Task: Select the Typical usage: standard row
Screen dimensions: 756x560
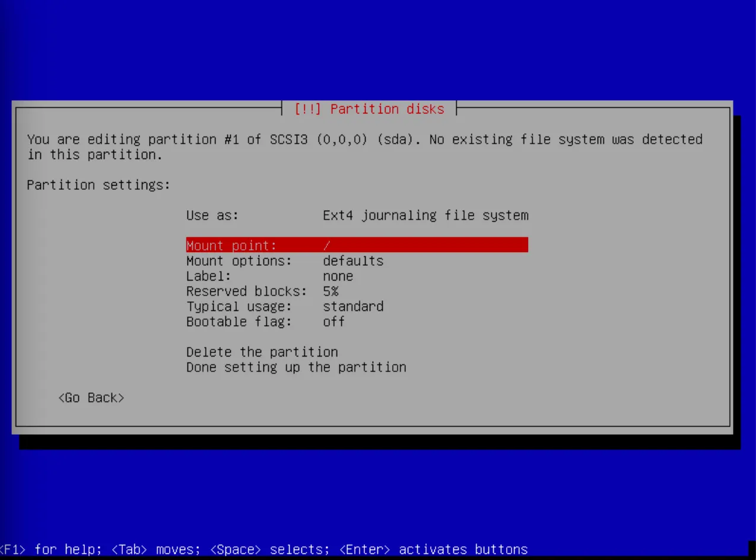Action: [x=285, y=307]
